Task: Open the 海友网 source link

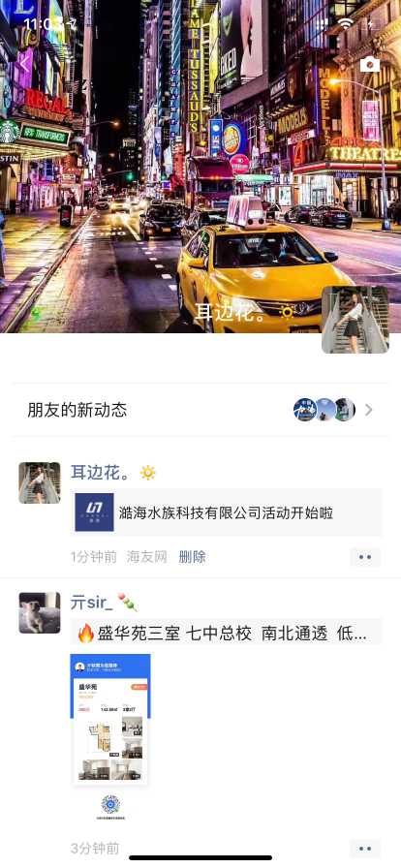Action: pos(147,557)
